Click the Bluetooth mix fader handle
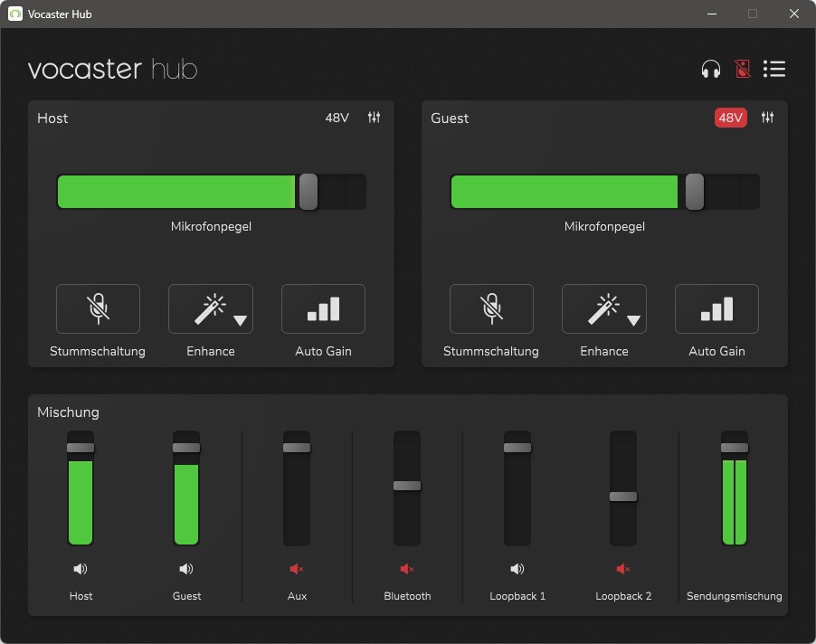Viewport: 816px width, 644px height. tap(407, 486)
